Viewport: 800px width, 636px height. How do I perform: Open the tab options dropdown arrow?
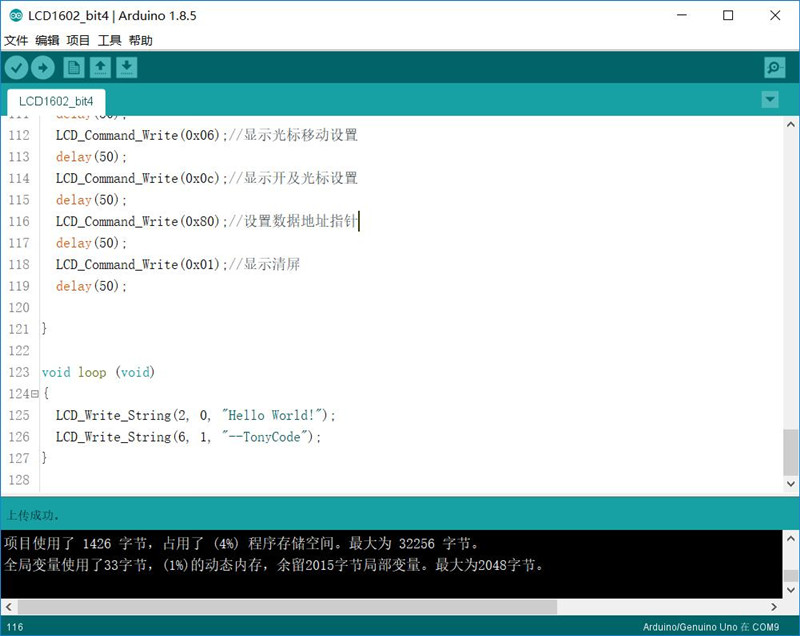(x=769, y=100)
